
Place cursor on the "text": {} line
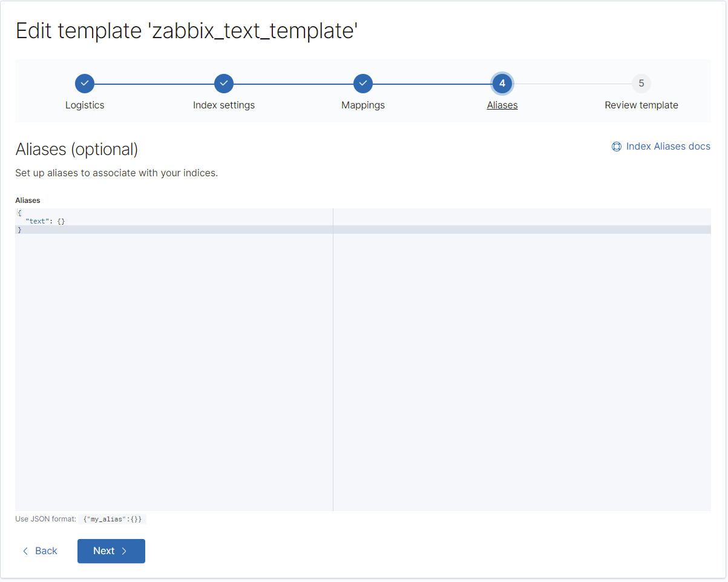(x=45, y=222)
